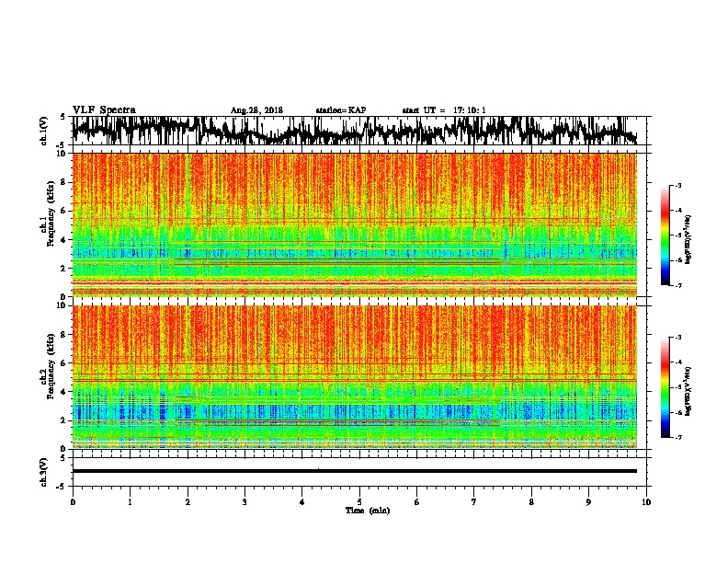Click the "7" tick on the time axis
Image resolution: width=728 pixels, height=563 pixels.
pos(474,502)
